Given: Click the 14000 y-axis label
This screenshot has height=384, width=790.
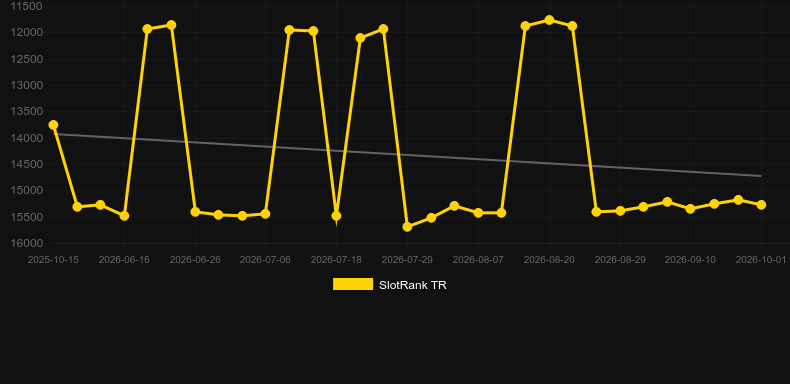Looking at the screenshot, I should 26,138.
